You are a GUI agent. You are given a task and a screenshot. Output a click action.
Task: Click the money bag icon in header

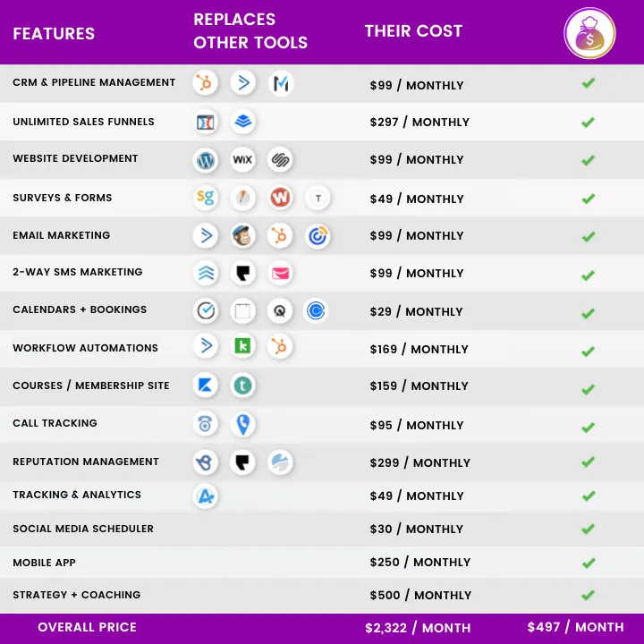pos(589,33)
